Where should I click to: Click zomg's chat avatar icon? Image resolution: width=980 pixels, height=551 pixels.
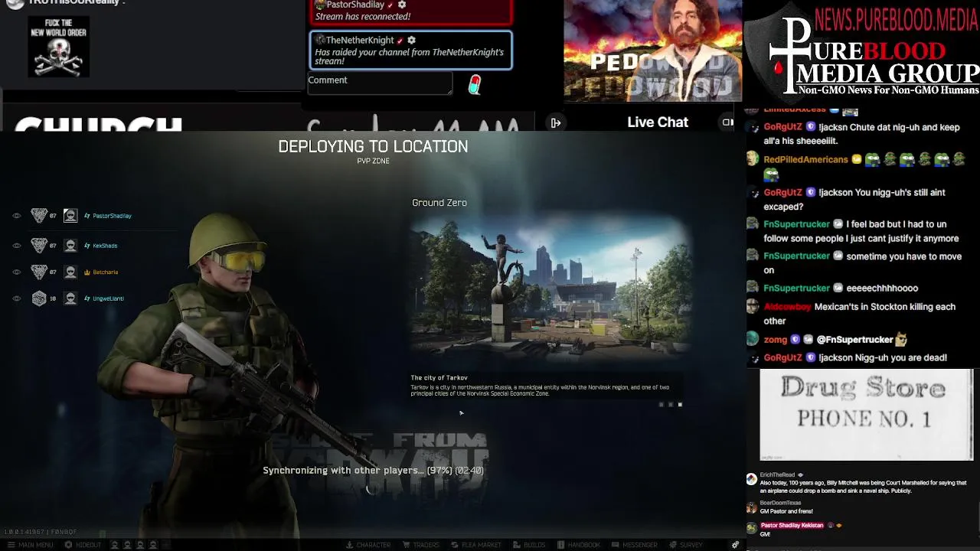tap(753, 339)
